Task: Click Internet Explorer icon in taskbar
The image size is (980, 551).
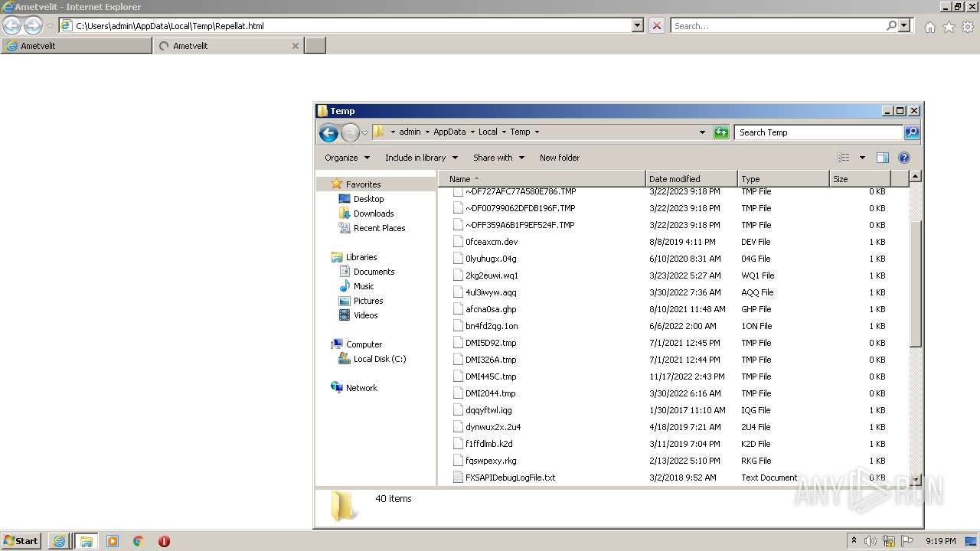Action: click(59, 541)
